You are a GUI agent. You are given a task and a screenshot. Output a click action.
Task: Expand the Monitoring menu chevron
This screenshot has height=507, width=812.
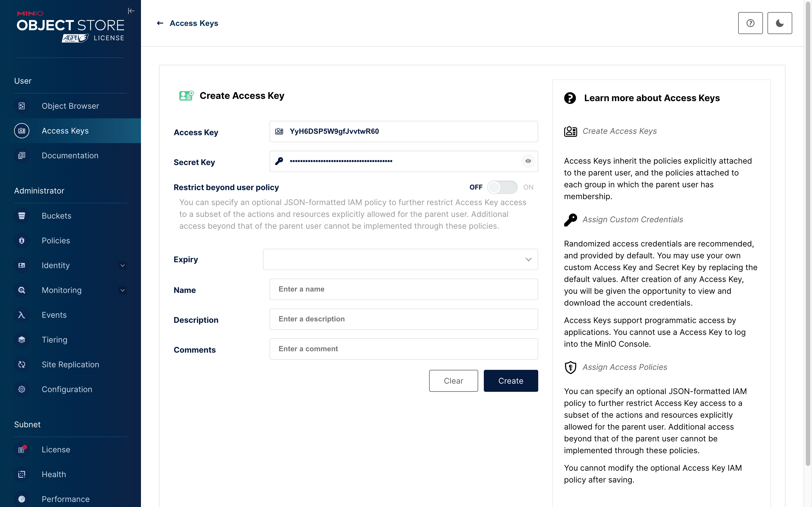pyautogui.click(x=123, y=290)
